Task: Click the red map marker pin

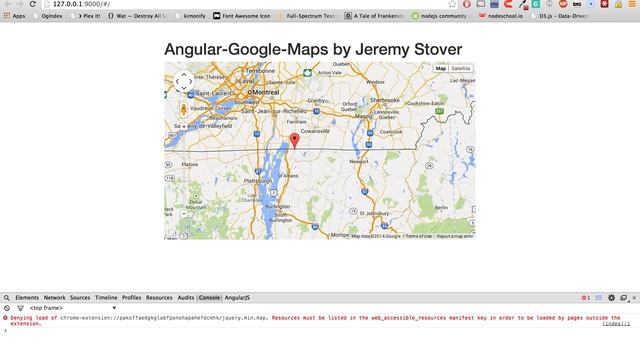Action: coord(294,141)
